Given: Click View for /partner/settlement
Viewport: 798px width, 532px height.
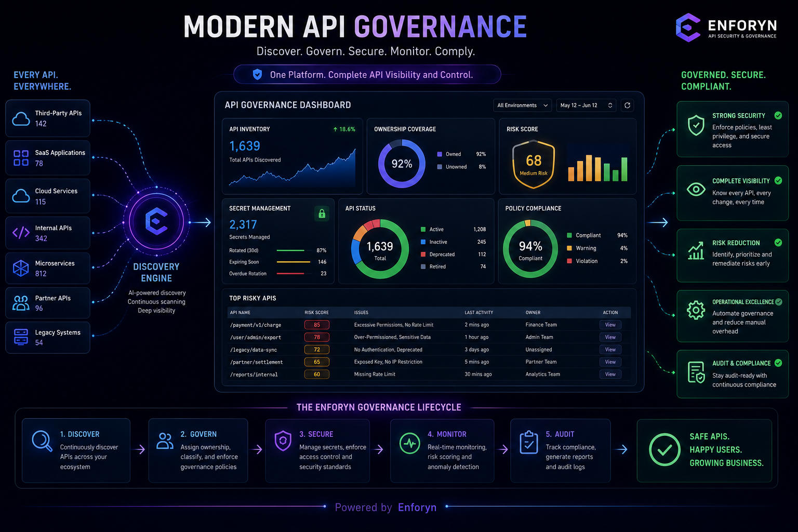Looking at the screenshot, I should pyautogui.click(x=610, y=362).
